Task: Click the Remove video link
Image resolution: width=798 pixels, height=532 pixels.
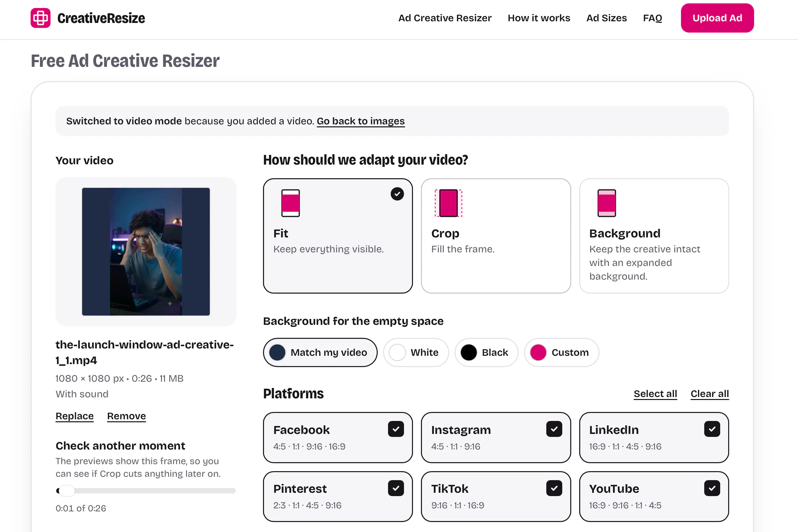Action: [x=127, y=416]
